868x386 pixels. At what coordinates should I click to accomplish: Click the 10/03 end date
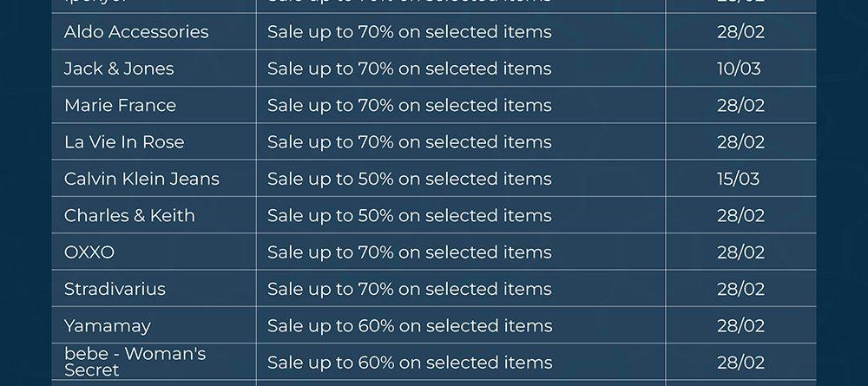(739, 69)
